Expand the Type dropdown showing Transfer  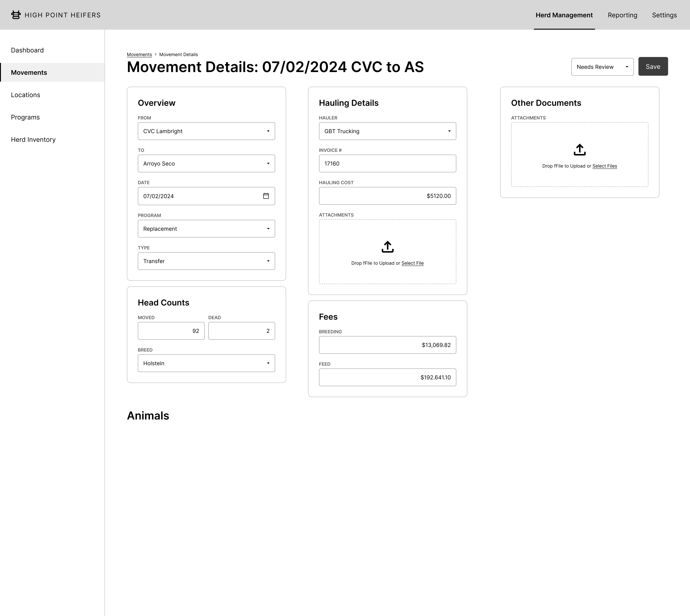[x=206, y=261]
